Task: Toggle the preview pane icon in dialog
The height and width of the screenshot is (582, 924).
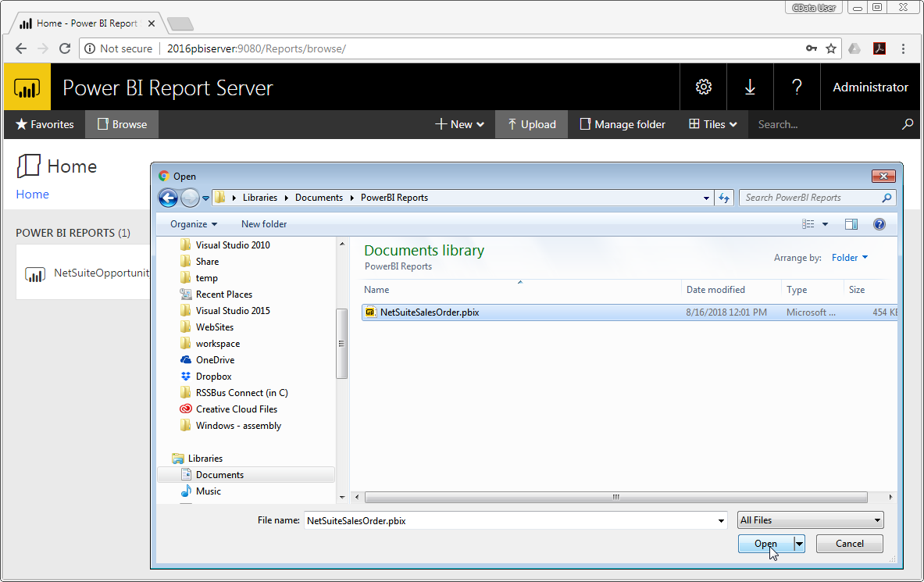Action: pyautogui.click(x=851, y=224)
